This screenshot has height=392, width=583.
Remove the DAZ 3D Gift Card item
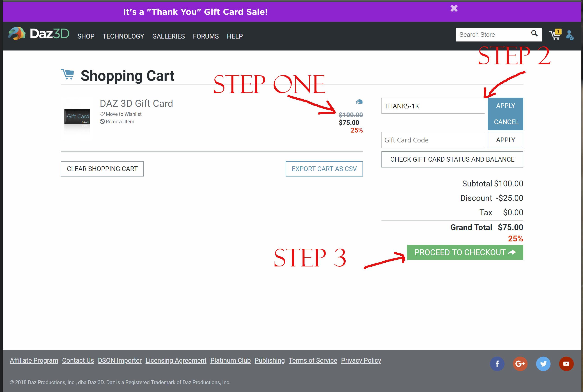click(102, 121)
